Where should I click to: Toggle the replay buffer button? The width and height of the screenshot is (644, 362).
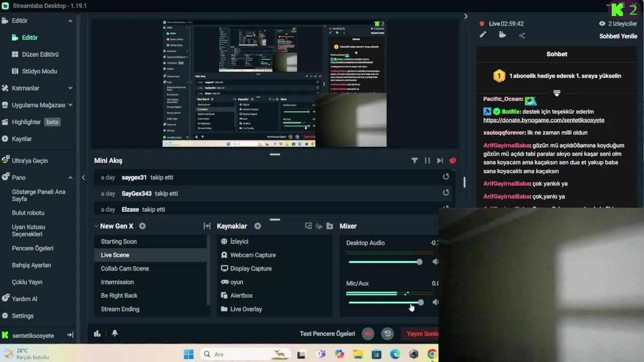(x=387, y=333)
